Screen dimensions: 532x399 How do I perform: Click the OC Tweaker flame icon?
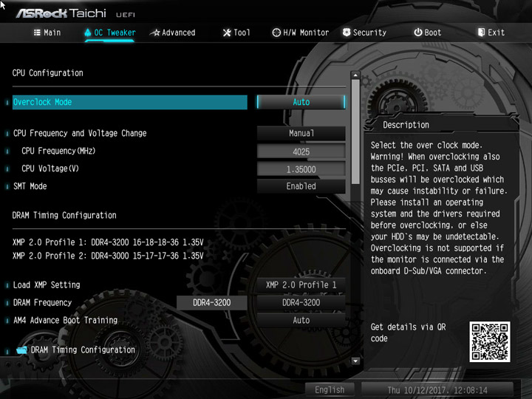click(x=88, y=33)
